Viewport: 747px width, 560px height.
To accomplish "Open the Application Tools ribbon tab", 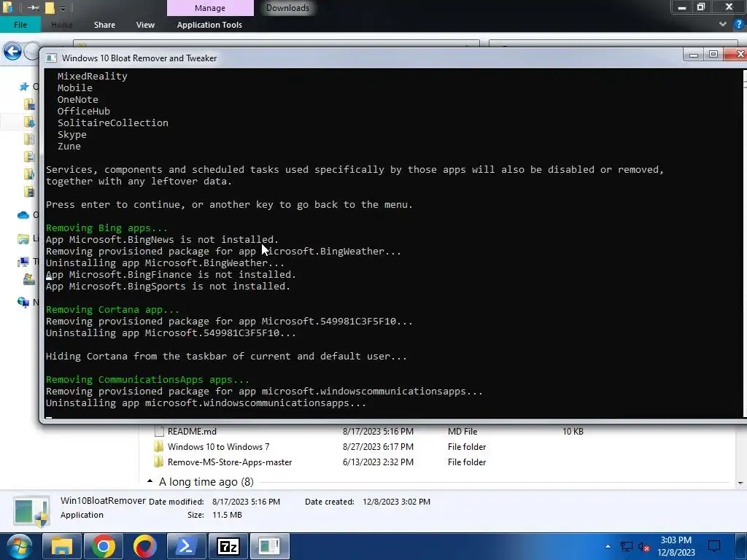I will click(209, 25).
